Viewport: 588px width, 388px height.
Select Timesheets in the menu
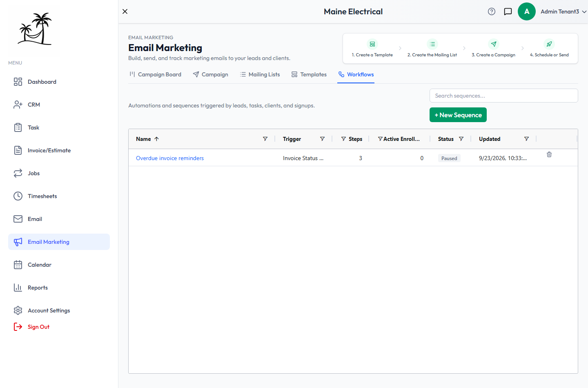click(x=59, y=196)
